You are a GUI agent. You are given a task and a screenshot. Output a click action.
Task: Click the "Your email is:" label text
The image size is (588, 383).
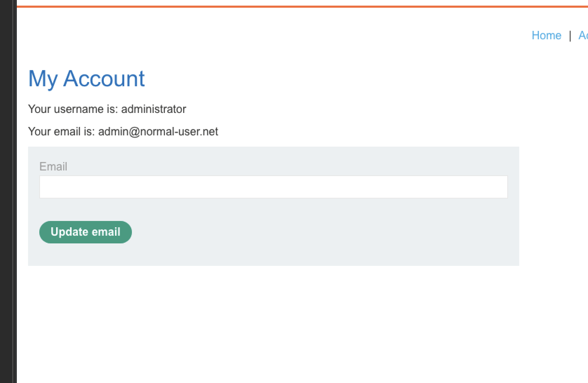point(61,132)
